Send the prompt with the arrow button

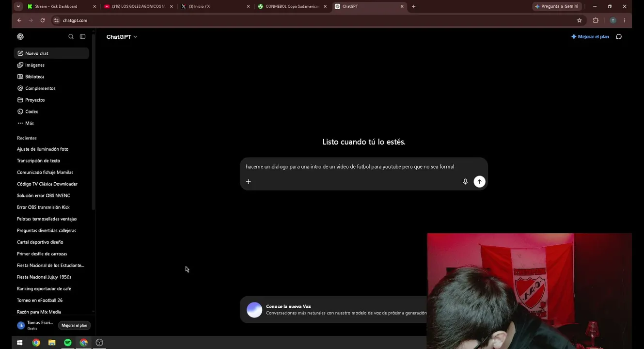479,181
